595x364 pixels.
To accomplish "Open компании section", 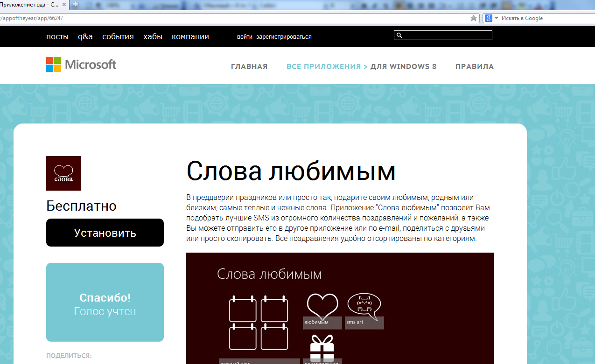I will 190,37.
